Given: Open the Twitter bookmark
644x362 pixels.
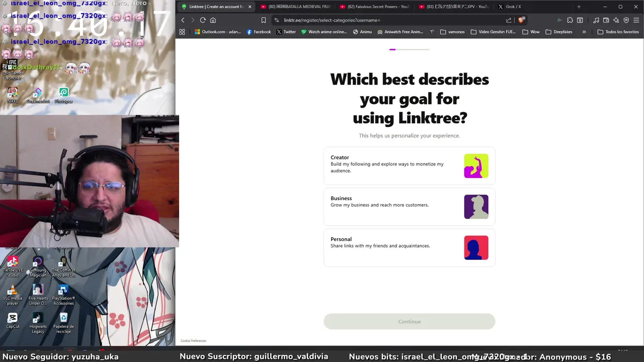Looking at the screenshot, I should click(x=286, y=32).
